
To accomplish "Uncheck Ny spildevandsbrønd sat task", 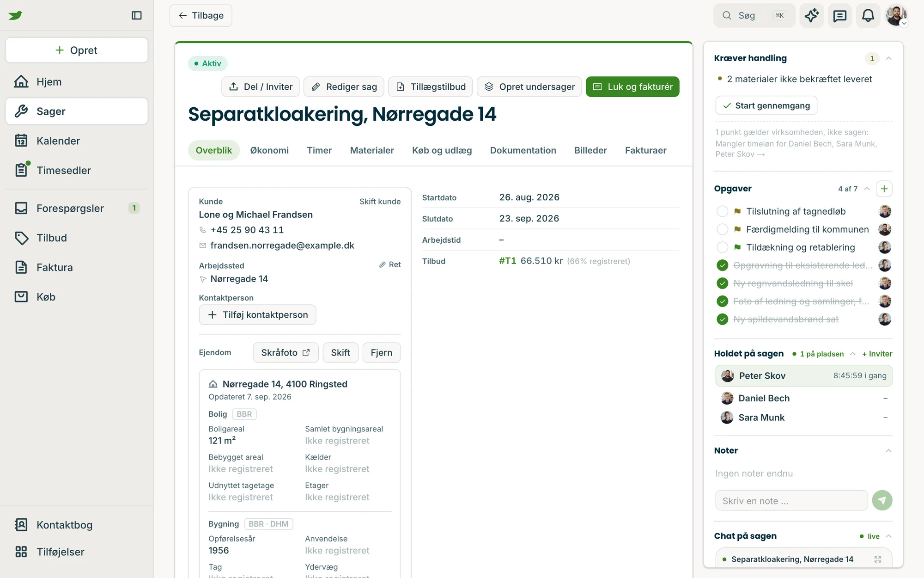I will 722,320.
